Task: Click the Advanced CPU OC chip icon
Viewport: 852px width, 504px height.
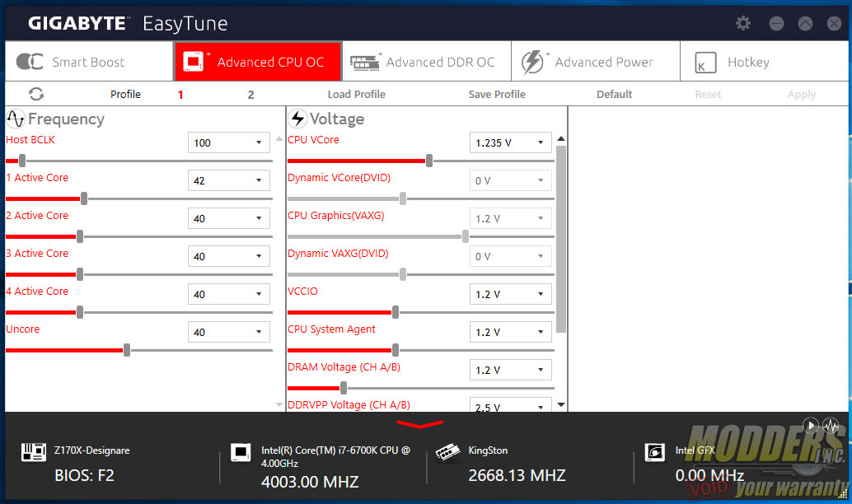Action: tap(194, 62)
